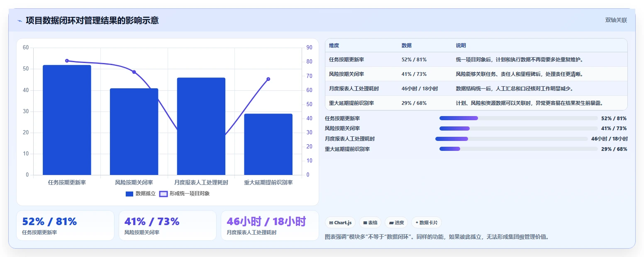Click the 风险按期关闭率 progress bar

click(518, 128)
